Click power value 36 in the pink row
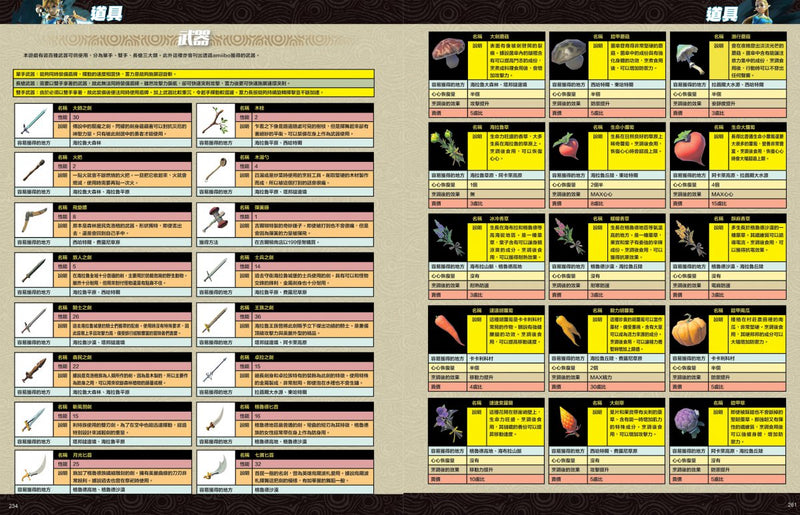This screenshot has height=515, width=800. point(258,316)
